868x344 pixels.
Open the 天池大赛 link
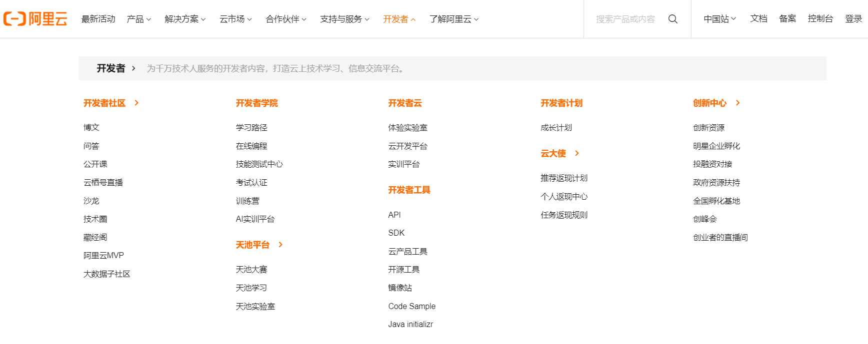coord(251,269)
